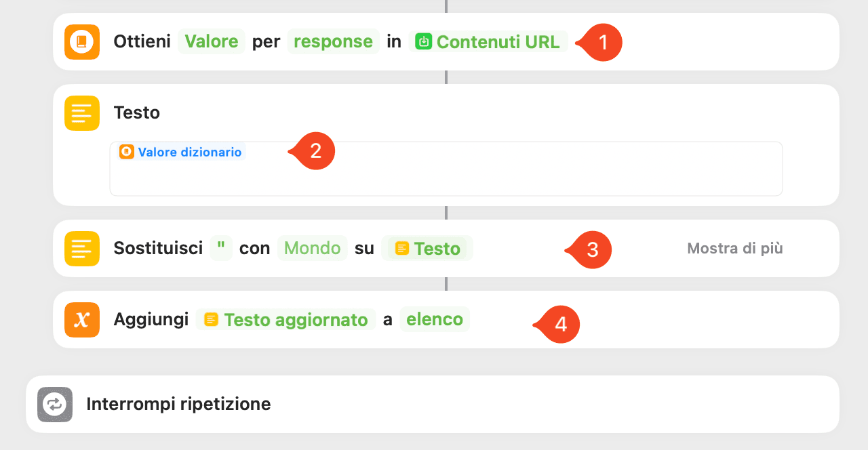Select the Interrompi ripetizione action block
The height and width of the screenshot is (450, 868).
coord(433,405)
